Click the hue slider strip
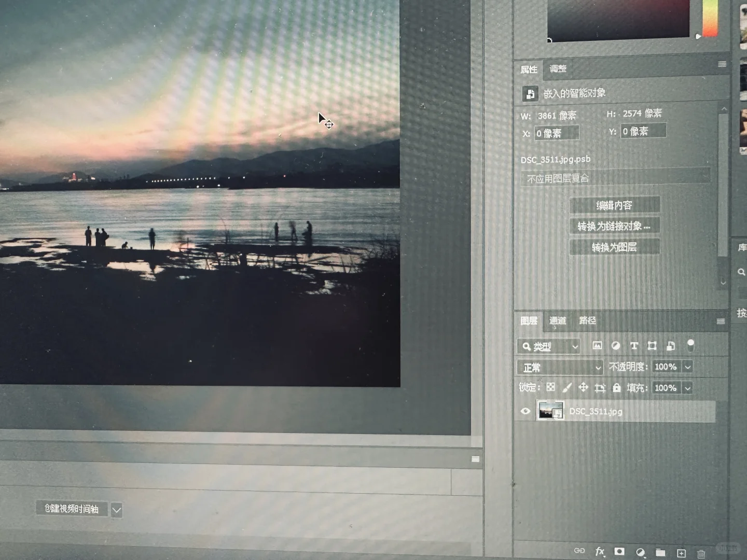 [x=710, y=18]
